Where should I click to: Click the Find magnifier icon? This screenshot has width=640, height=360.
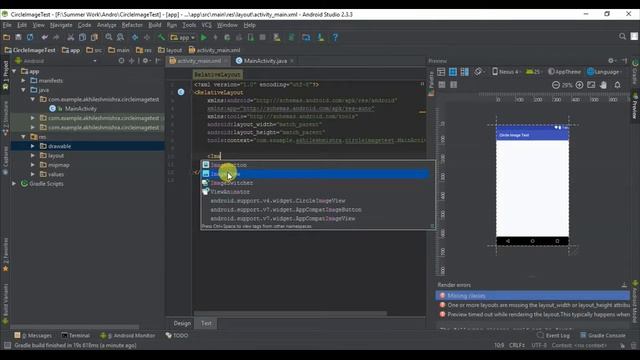click(x=109, y=37)
